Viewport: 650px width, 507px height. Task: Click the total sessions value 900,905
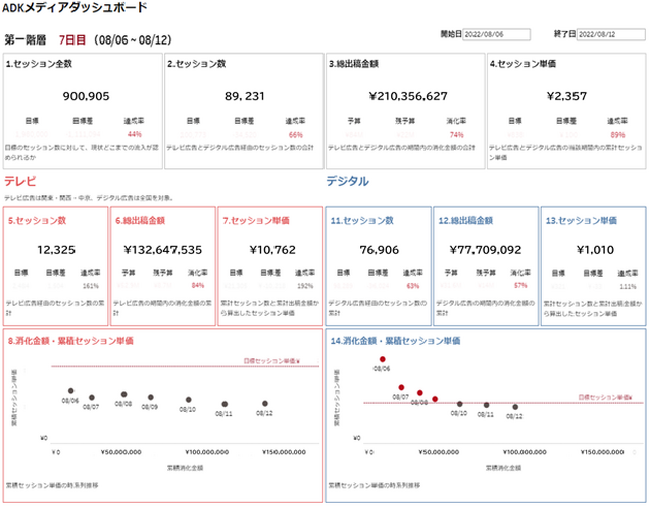pyautogui.click(x=86, y=96)
